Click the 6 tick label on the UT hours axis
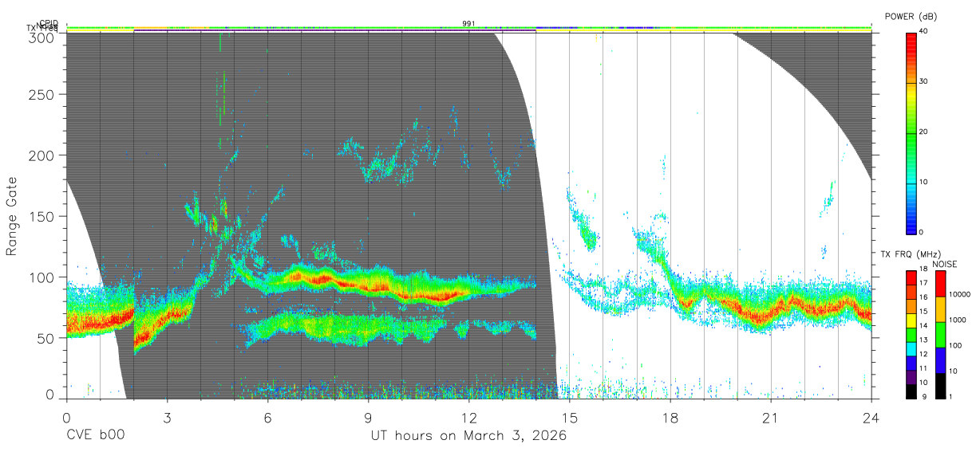This screenshot has height=452, width=980. [x=267, y=418]
